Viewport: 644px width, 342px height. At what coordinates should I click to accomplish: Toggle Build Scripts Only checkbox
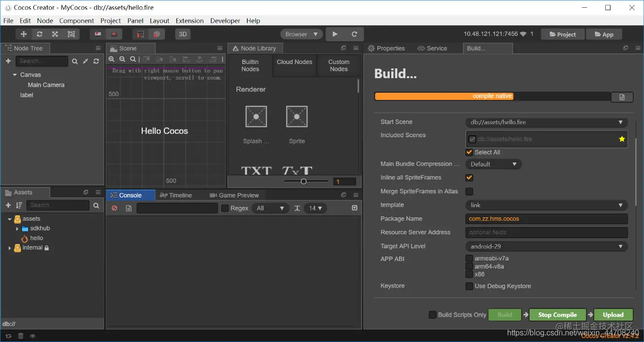[432, 315]
